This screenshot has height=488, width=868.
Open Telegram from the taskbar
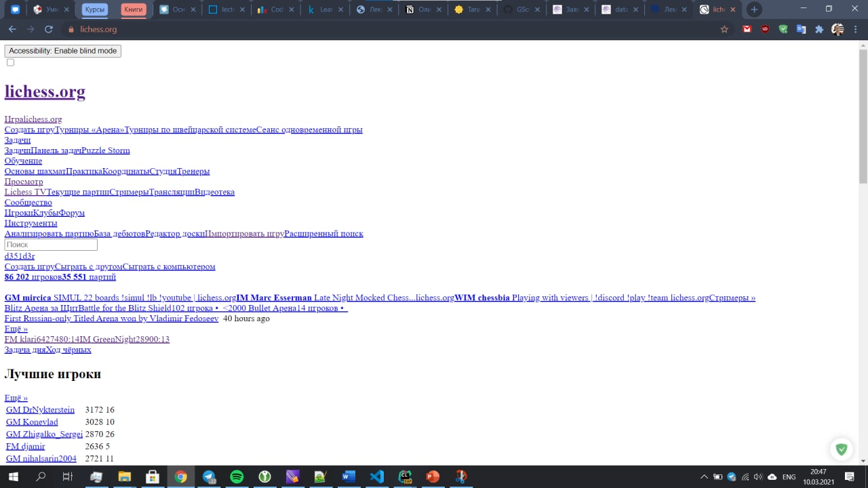point(209,476)
